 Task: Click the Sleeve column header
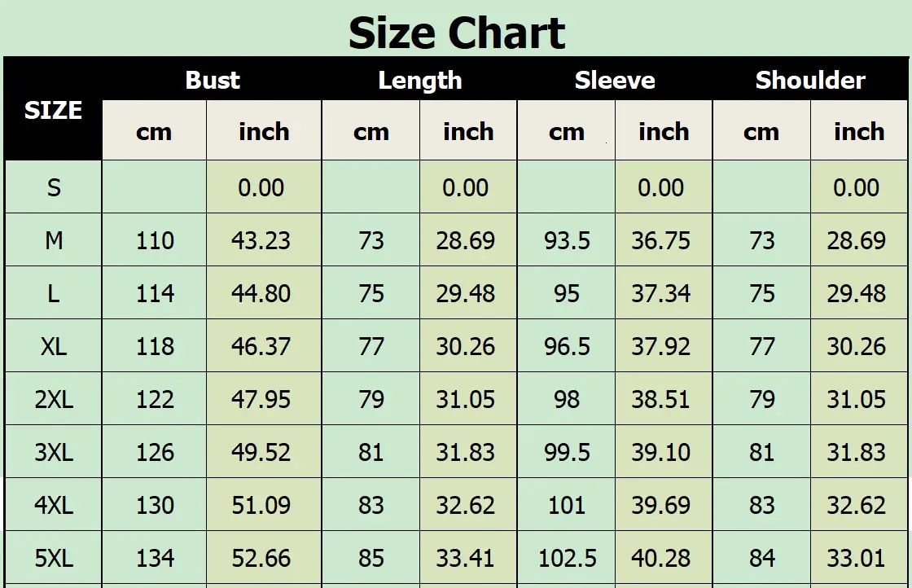615,80
